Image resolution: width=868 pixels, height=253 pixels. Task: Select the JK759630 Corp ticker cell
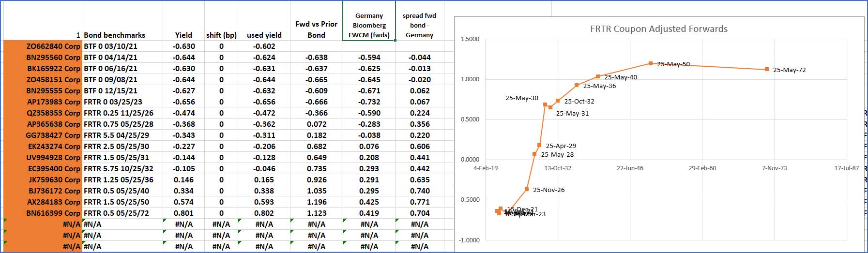point(53,180)
